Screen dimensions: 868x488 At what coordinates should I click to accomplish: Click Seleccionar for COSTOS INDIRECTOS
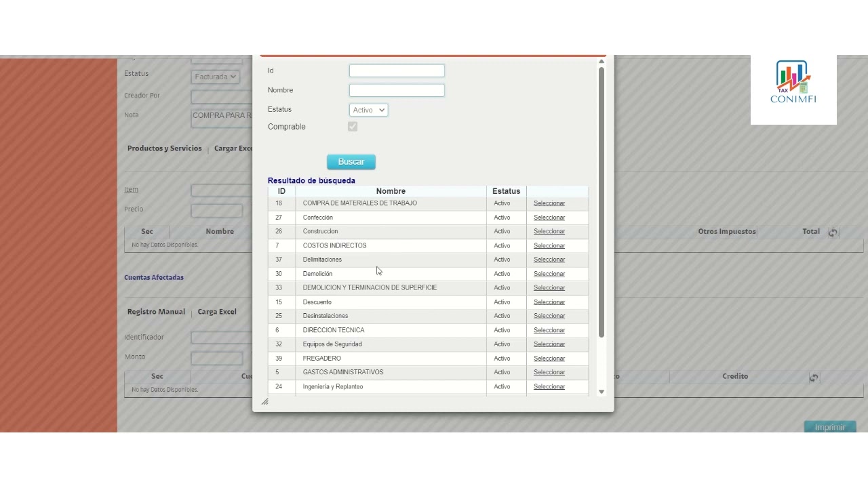coord(549,245)
